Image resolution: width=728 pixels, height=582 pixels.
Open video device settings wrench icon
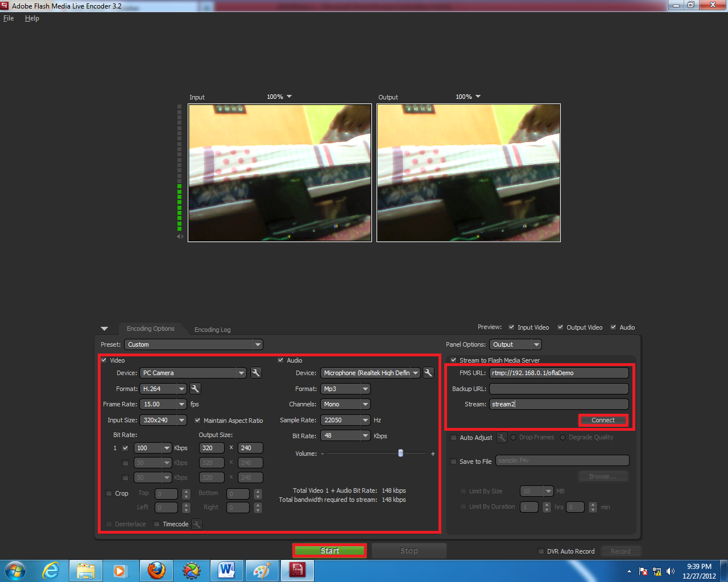point(256,373)
